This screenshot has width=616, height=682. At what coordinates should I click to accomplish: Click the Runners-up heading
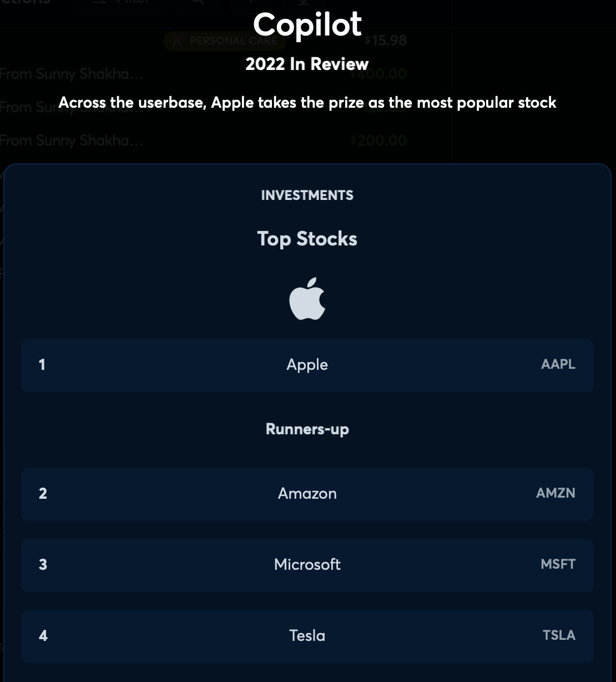(x=307, y=429)
